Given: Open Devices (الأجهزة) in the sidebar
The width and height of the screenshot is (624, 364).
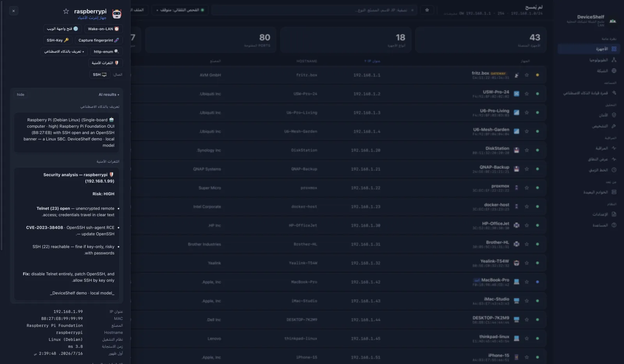Looking at the screenshot, I should pyautogui.click(x=589, y=49).
